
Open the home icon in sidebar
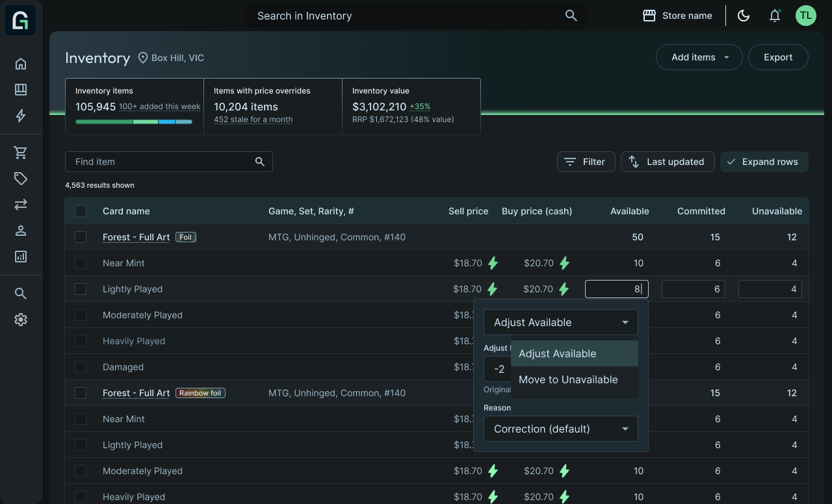click(x=21, y=64)
